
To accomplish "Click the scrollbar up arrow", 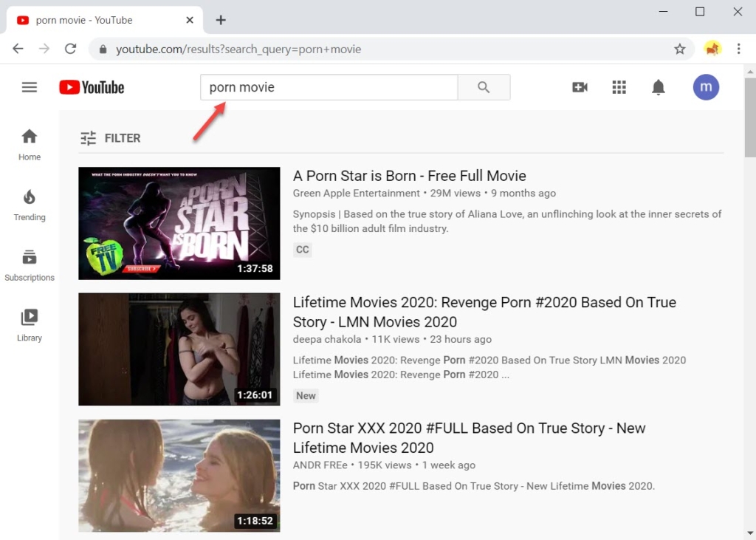I will tap(750, 72).
